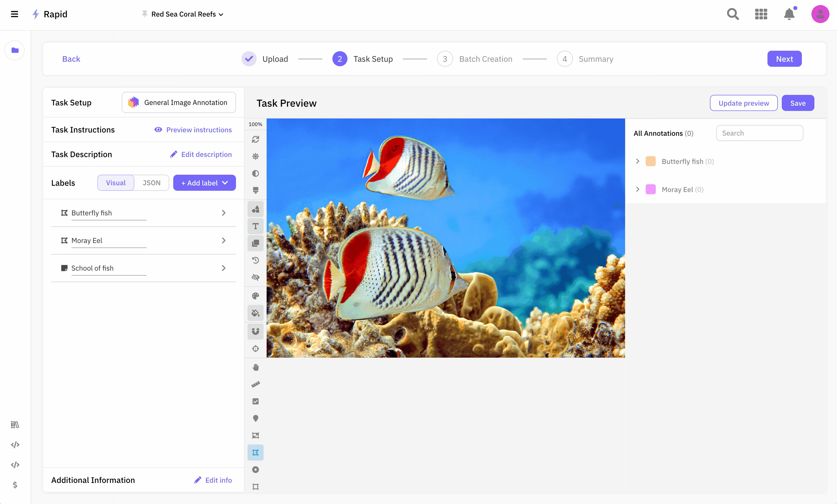Select the hand pan tool
This screenshot has width=837, height=504.
coord(256,367)
